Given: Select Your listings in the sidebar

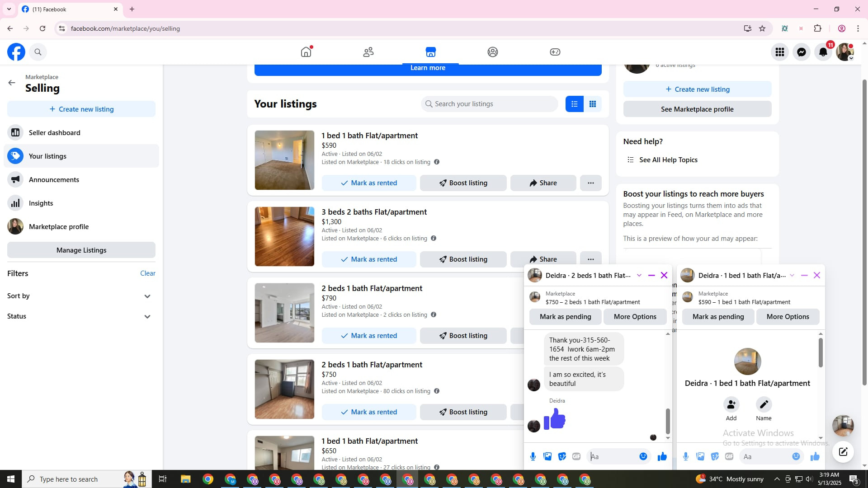Looking at the screenshot, I should [81, 156].
